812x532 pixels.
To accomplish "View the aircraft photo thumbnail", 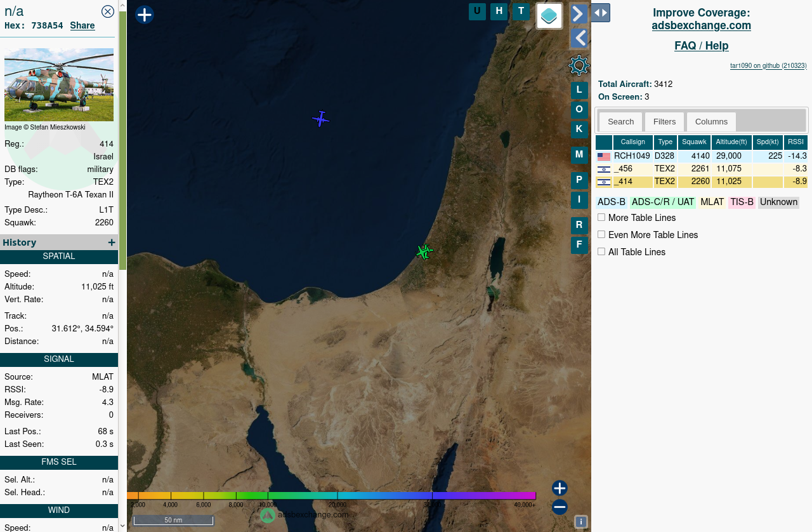I will click(x=59, y=84).
